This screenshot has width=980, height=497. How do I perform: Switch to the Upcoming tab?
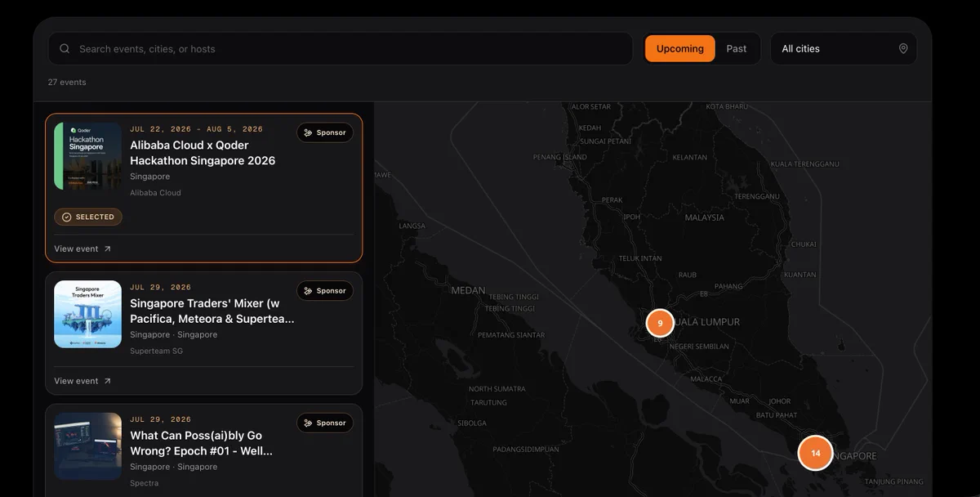click(x=679, y=49)
